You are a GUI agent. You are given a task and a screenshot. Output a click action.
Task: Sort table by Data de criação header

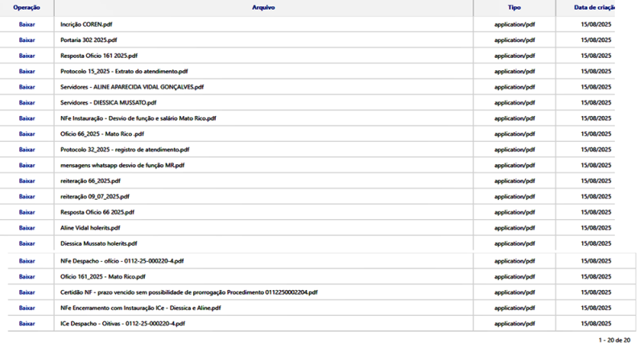594,7
